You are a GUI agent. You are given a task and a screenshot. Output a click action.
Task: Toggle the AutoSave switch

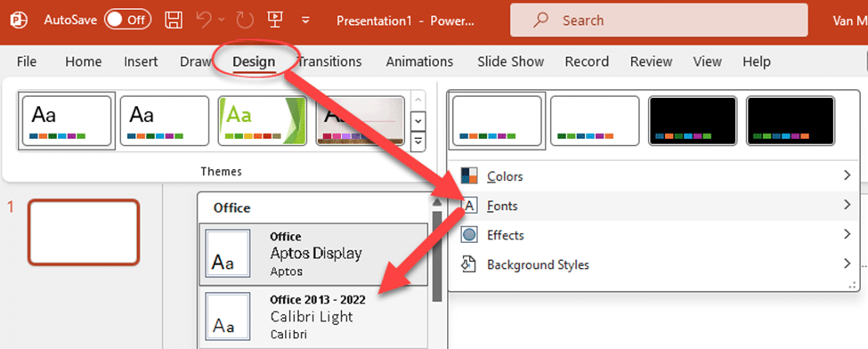tap(128, 20)
